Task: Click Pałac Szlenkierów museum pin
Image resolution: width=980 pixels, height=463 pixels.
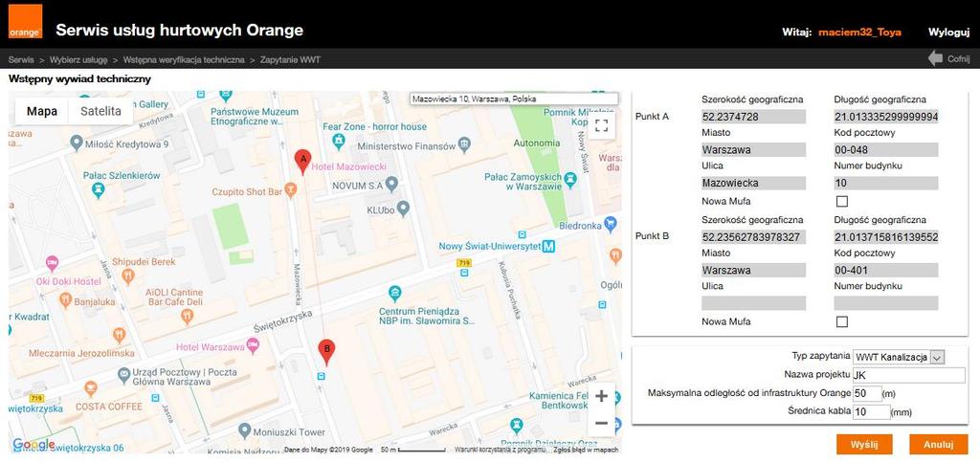Action: (x=99, y=189)
